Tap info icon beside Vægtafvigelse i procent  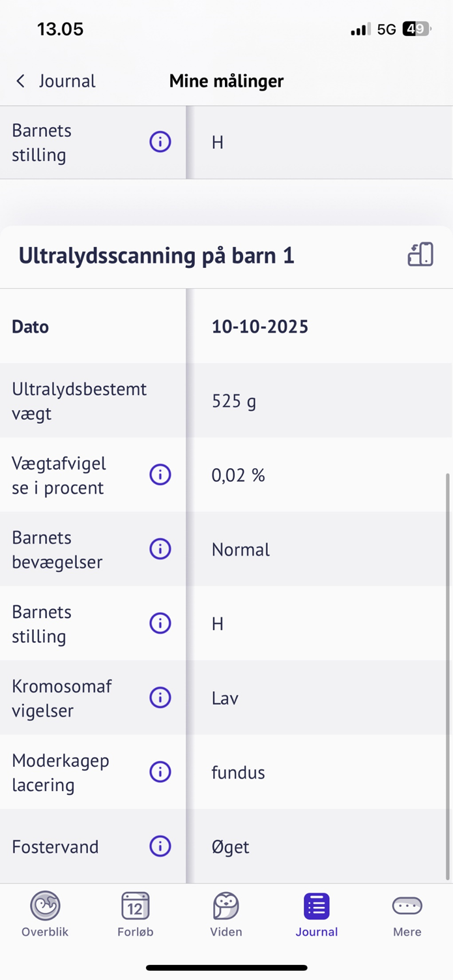[160, 475]
